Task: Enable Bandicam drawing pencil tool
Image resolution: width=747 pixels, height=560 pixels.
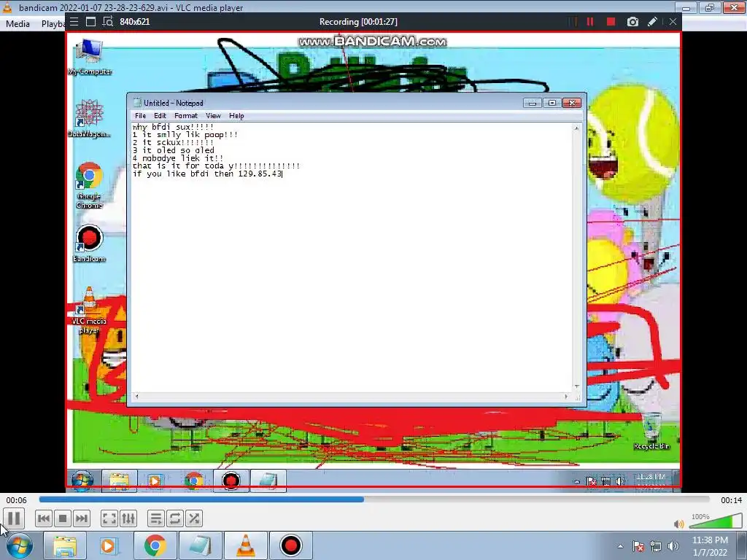Action: (653, 21)
